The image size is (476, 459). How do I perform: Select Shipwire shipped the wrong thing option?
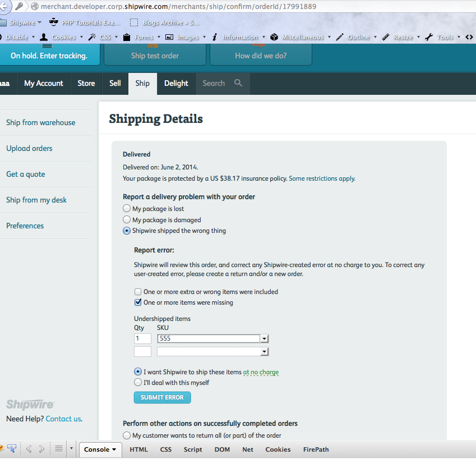tap(127, 231)
